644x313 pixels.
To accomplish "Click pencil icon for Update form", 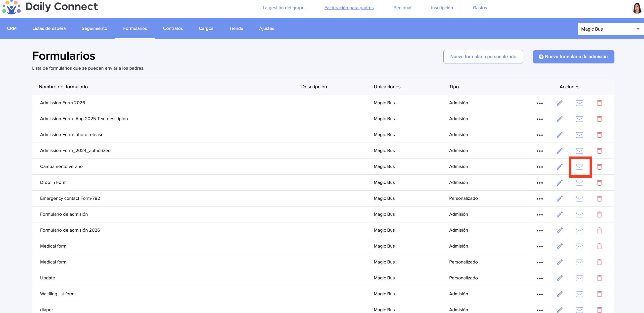I will [x=559, y=278].
